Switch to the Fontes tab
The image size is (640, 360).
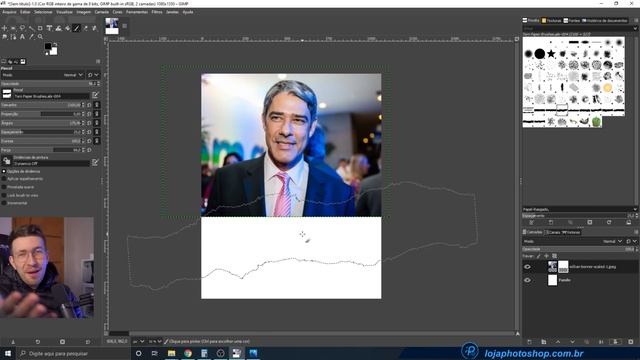572,20
